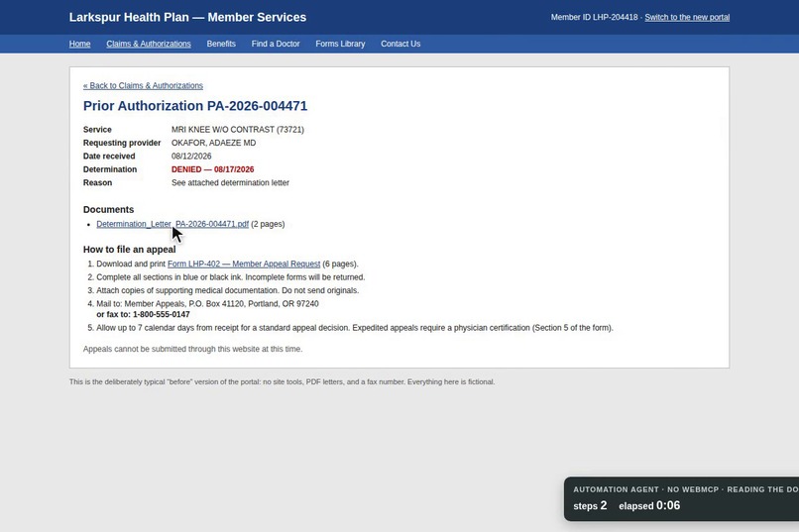
Task: Select the date received 08/12/2026
Action: coord(191,157)
